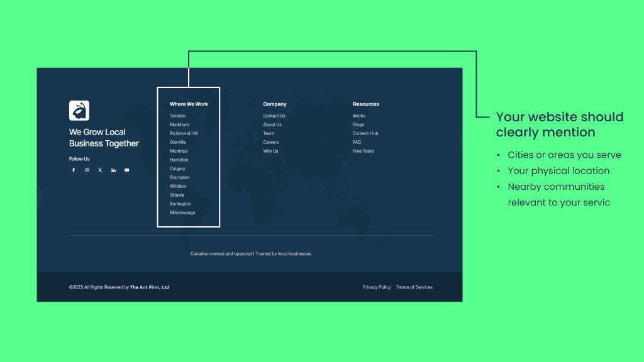Image resolution: width=644 pixels, height=362 pixels.
Task: Select the Ant Firm logo icon
Action: (x=79, y=109)
